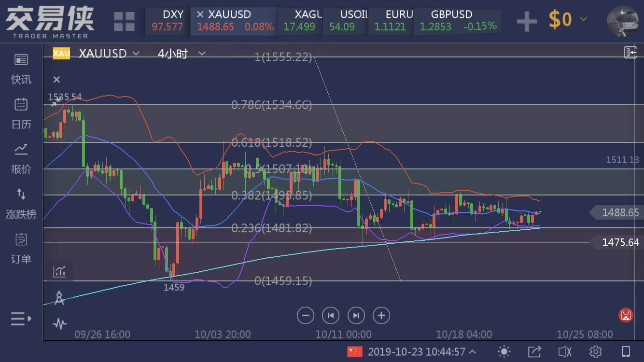This screenshot has width=644, height=362.
Task: Close the chart overlay X button
Action: (56, 80)
